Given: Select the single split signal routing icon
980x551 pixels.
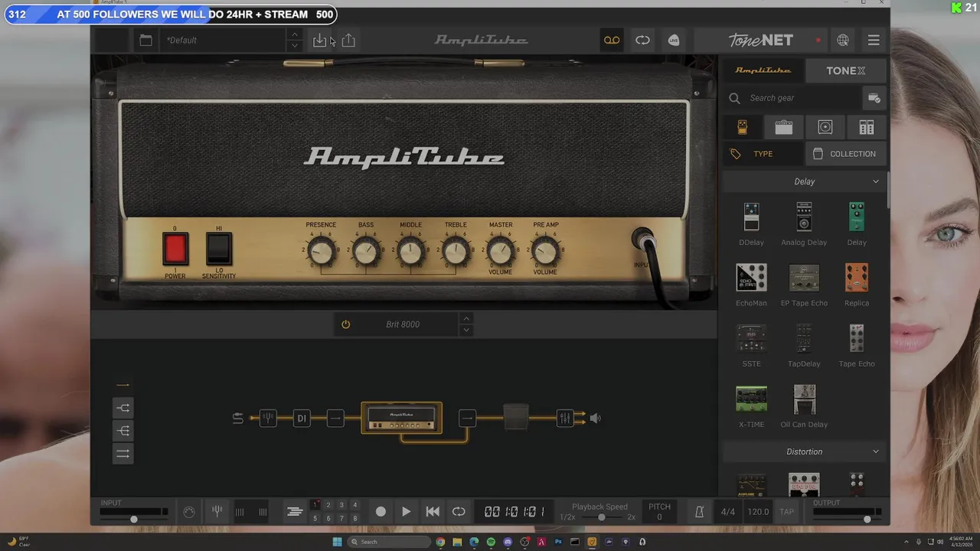Looking at the screenshot, I should [122, 408].
